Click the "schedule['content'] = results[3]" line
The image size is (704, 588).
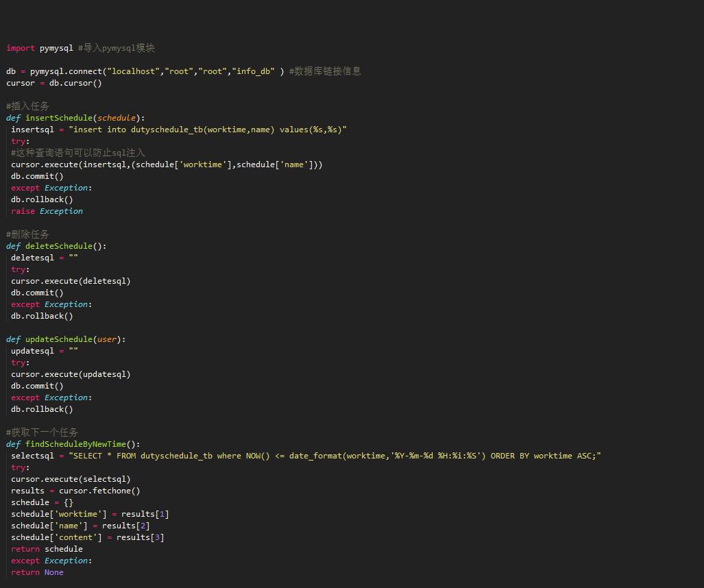88,538
